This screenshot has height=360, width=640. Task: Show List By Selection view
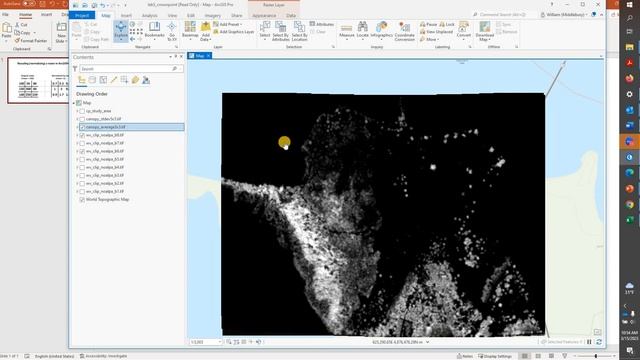[x=103, y=80]
